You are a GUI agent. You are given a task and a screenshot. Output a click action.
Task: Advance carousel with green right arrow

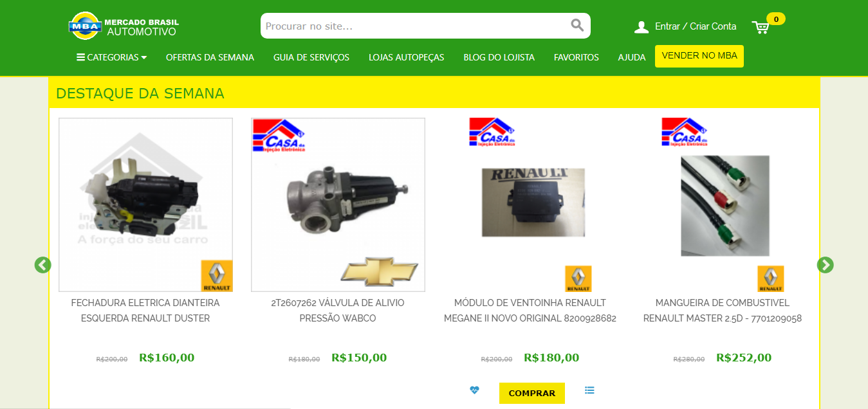(825, 265)
